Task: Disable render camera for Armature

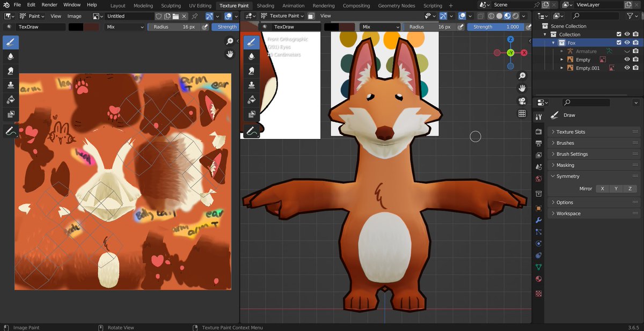Action: coord(635,51)
